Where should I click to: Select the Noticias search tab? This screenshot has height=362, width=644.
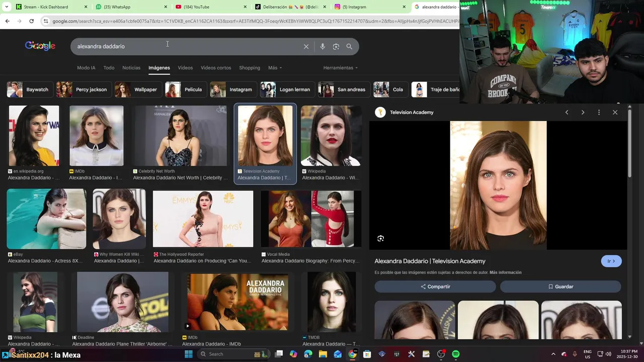pos(131,68)
